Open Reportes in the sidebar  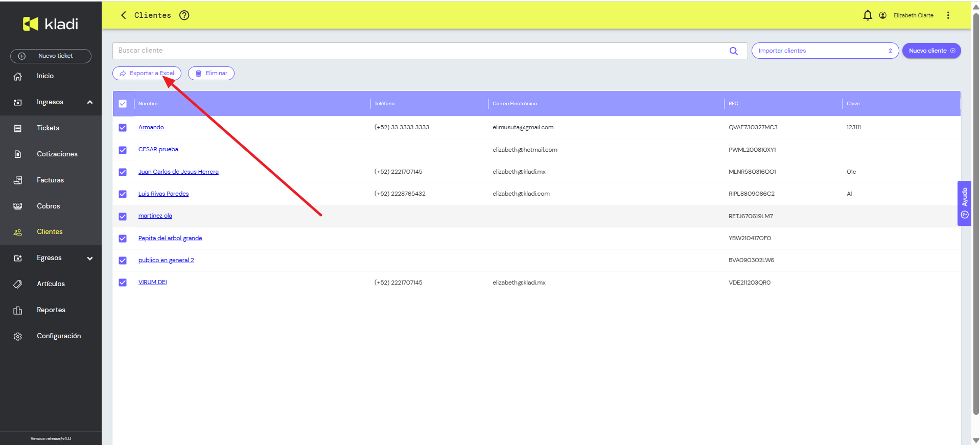pyautogui.click(x=51, y=310)
